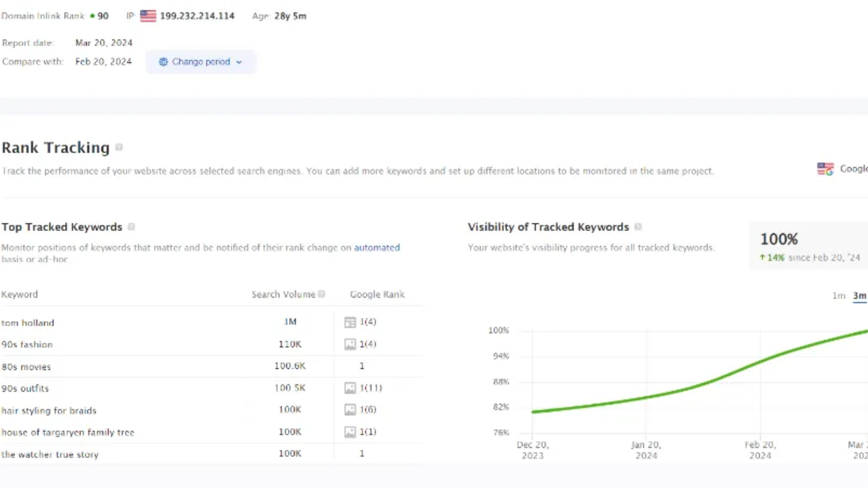This screenshot has height=488, width=868.
Task: Click the 100.6K search volume value
Action: tap(290, 366)
